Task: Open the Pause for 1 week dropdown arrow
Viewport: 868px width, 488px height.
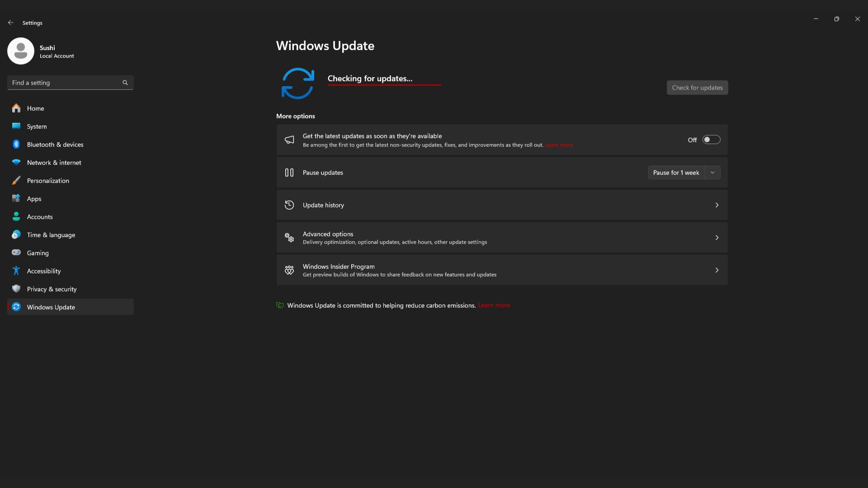Action: pos(712,173)
